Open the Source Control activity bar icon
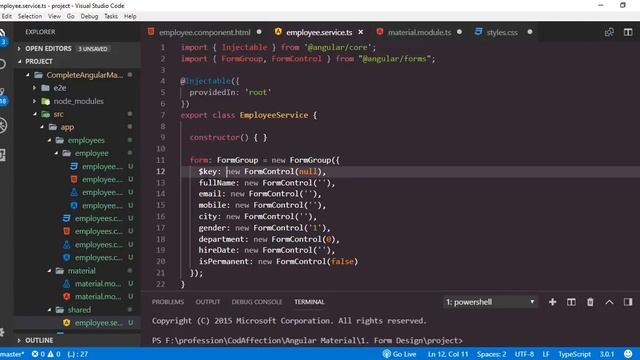The height and width of the screenshot is (360, 640). 3,95
